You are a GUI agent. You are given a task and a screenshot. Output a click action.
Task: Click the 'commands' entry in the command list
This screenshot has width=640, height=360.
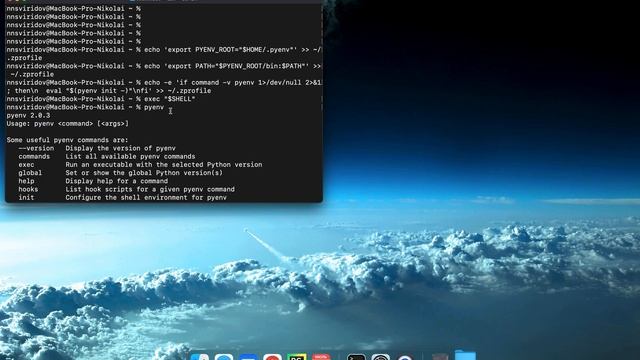point(34,156)
